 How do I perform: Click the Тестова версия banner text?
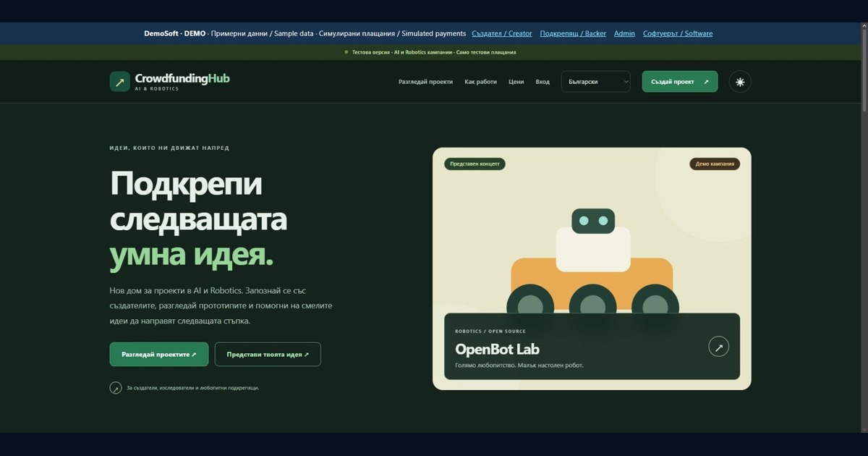434,52
